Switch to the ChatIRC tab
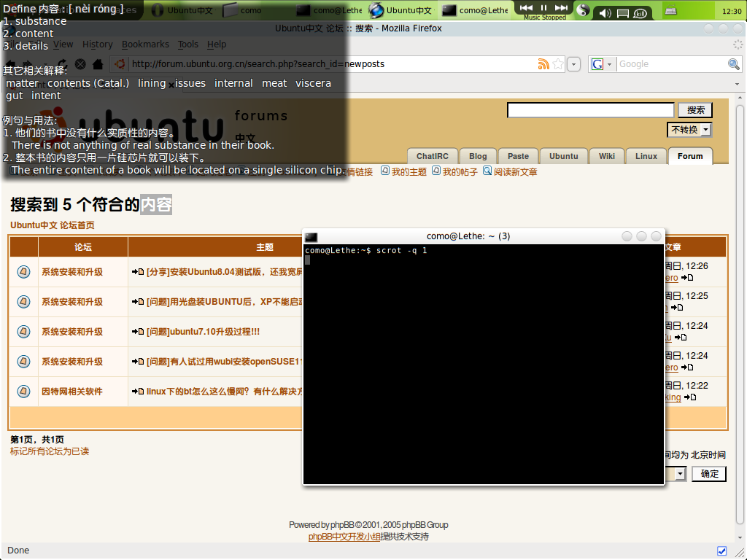 point(433,156)
